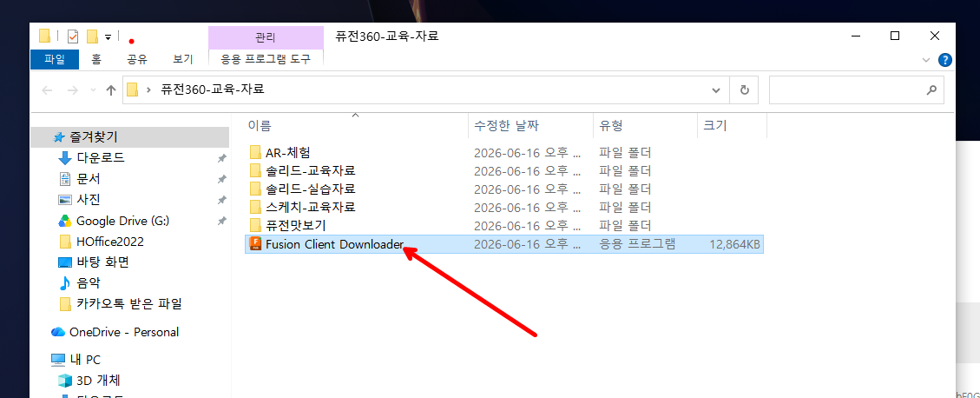This screenshot has width=980, height=398.
Task: Unpin 다운로드 using its pin icon
Action: click(x=221, y=158)
